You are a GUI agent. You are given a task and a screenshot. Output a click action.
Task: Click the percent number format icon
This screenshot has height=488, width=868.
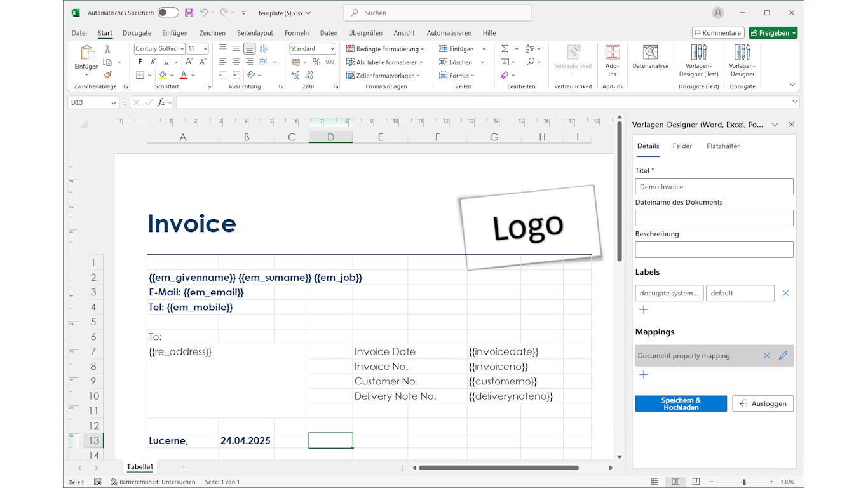click(316, 62)
